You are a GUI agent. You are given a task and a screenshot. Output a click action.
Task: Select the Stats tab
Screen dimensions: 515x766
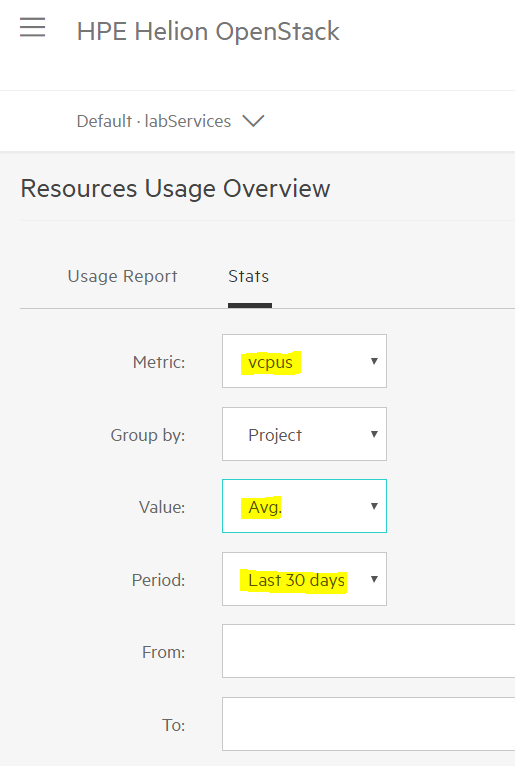pyautogui.click(x=249, y=277)
